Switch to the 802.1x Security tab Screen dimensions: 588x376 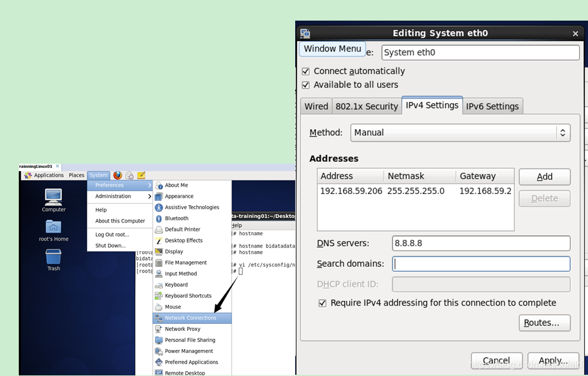click(366, 106)
